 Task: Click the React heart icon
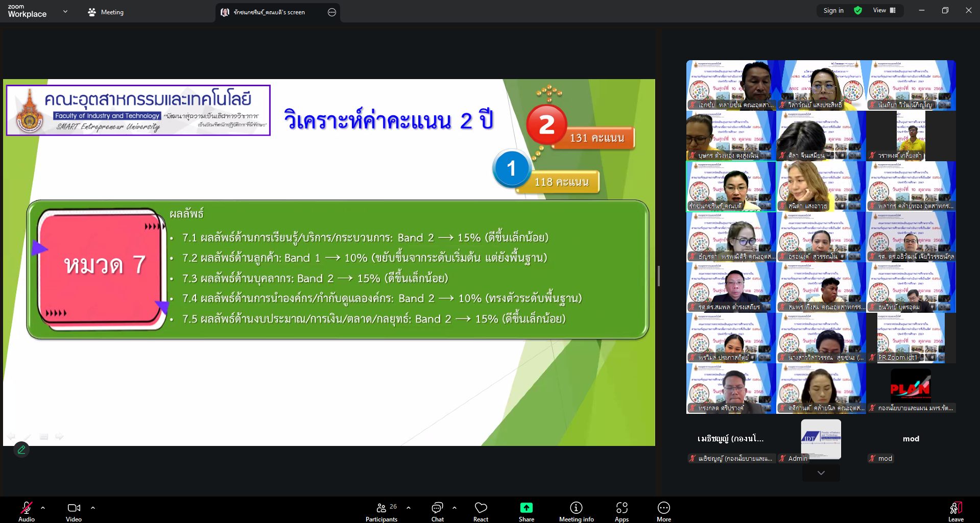[481, 512]
